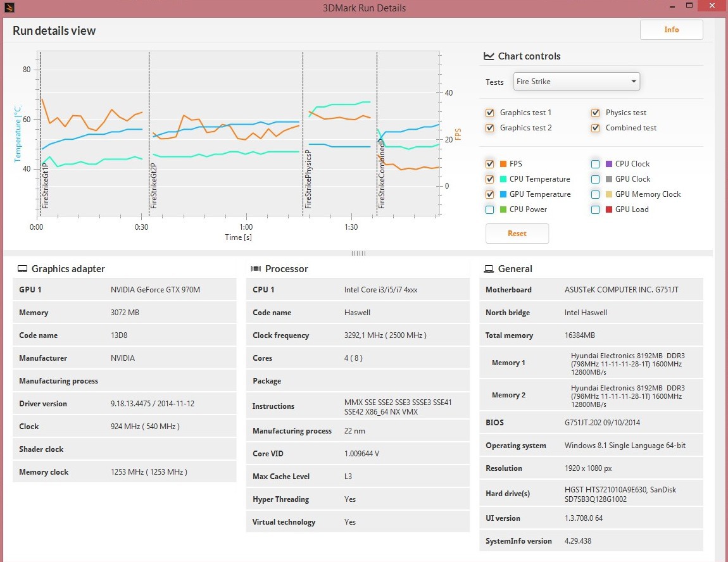
Task: Click the NVIDIA GeForce GTX 970M value
Action: 155,290
